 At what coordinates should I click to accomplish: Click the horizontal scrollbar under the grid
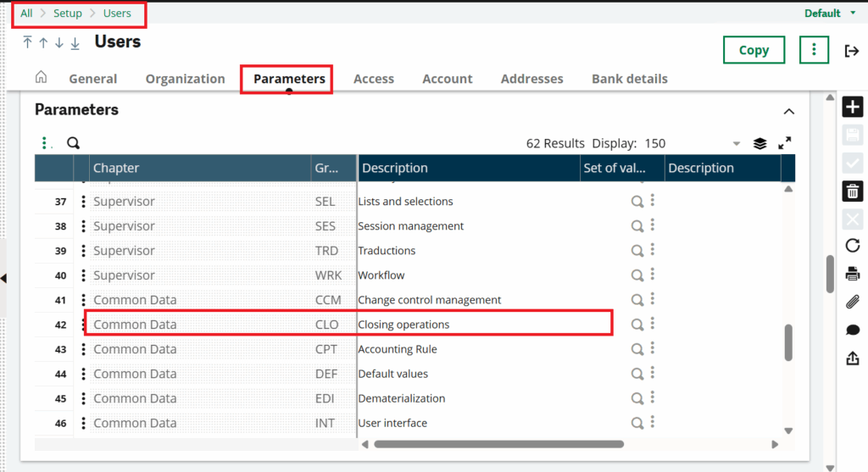tap(498, 444)
